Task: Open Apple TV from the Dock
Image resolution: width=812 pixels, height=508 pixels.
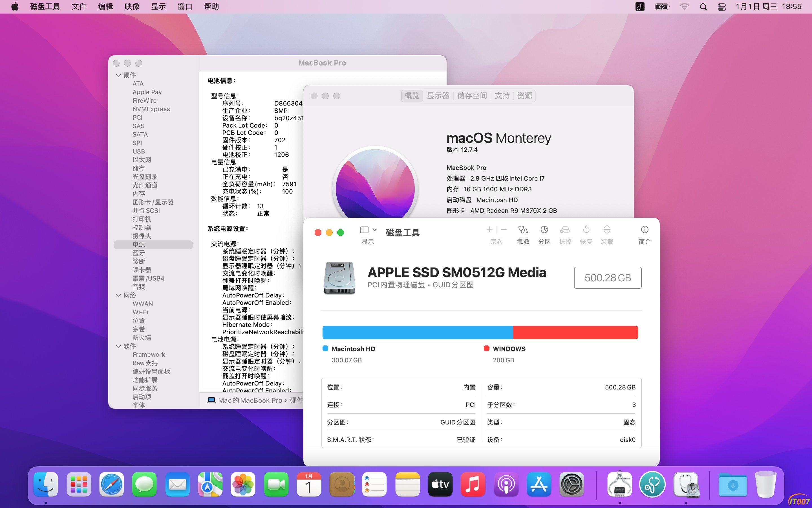Action: pos(440,484)
